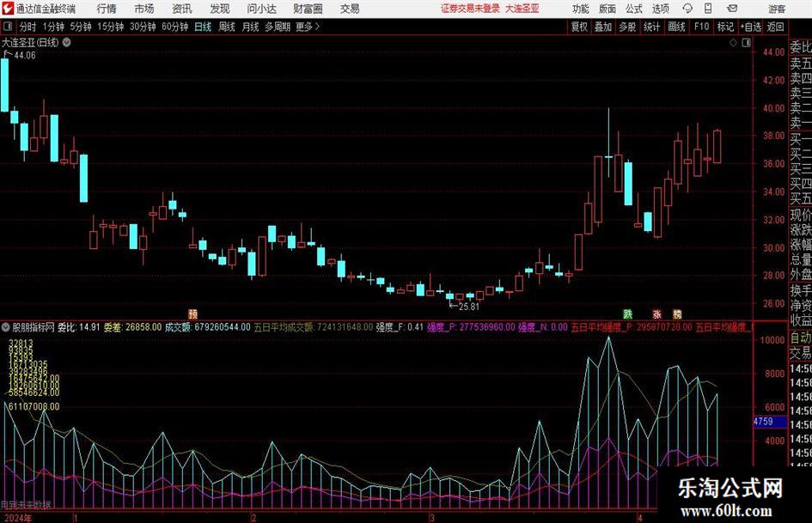The width and height of the screenshot is (812, 523).
Task: Click the 委比 row in side panel
Action: pyautogui.click(x=801, y=47)
